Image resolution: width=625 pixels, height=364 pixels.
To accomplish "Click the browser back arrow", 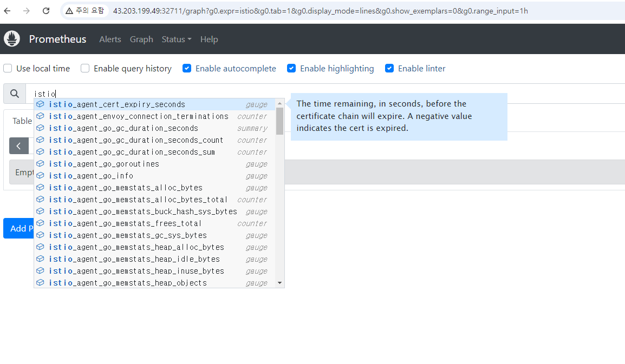I will [x=7, y=11].
